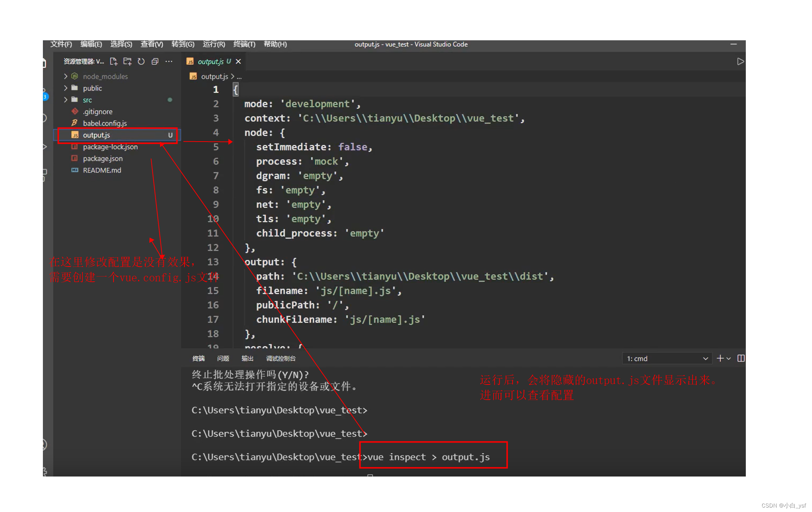Select output.js in the file tree
The height and width of the screenshot is (512, 812).
click(x=118, y=135)
